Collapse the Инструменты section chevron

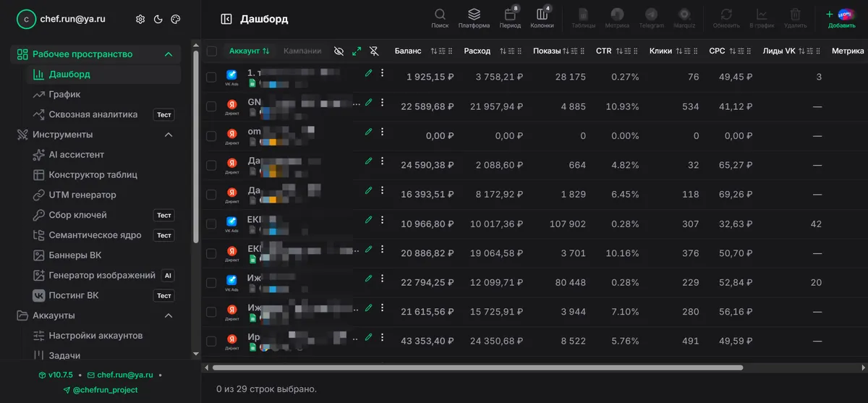168,135
